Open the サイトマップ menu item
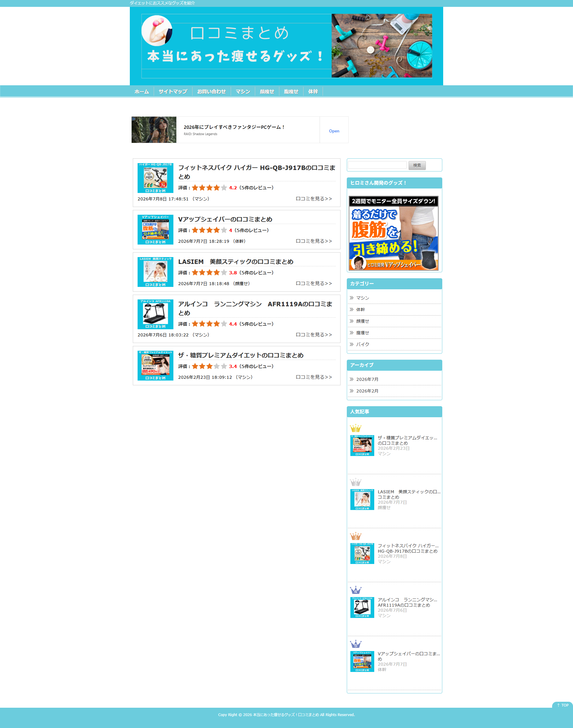The image size is (573, 728). tap(173, 92)
